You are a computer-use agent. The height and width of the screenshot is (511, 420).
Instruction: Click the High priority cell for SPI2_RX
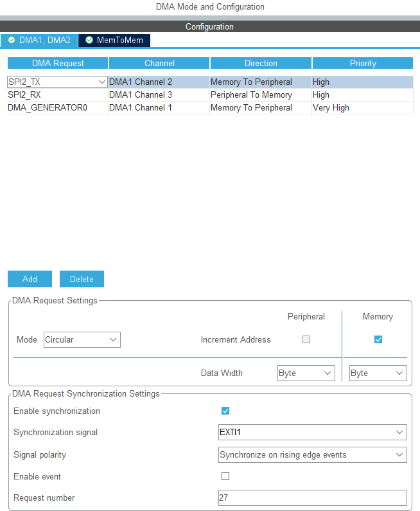pos(362,95)
